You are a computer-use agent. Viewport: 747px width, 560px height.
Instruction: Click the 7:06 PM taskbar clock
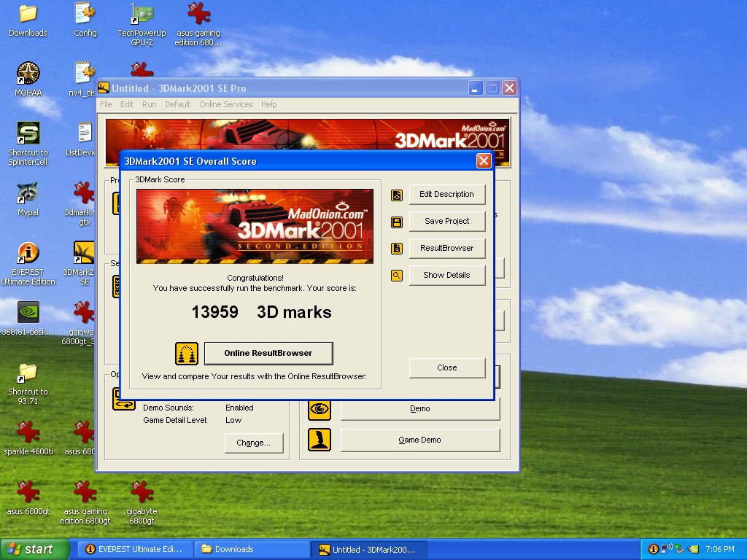coord(719,549)
